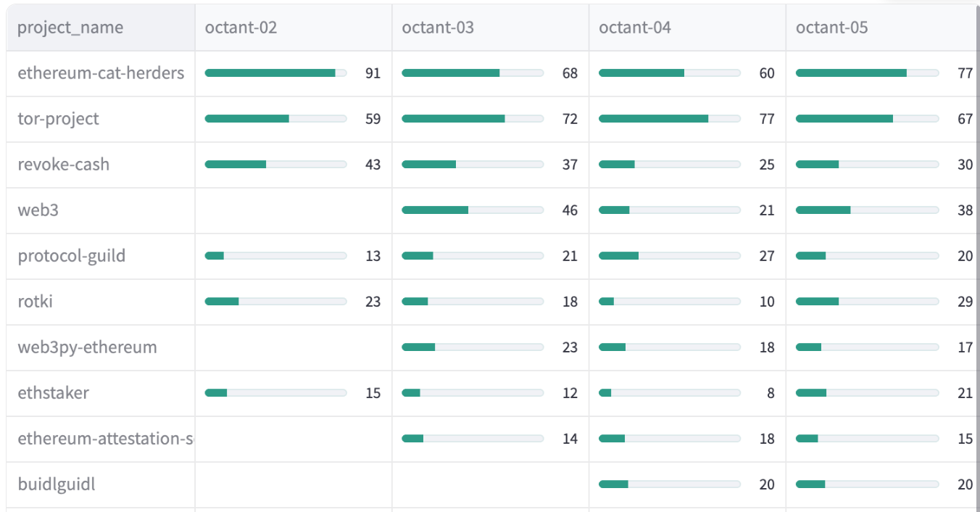Click the rotki project cell

[35, 302]
